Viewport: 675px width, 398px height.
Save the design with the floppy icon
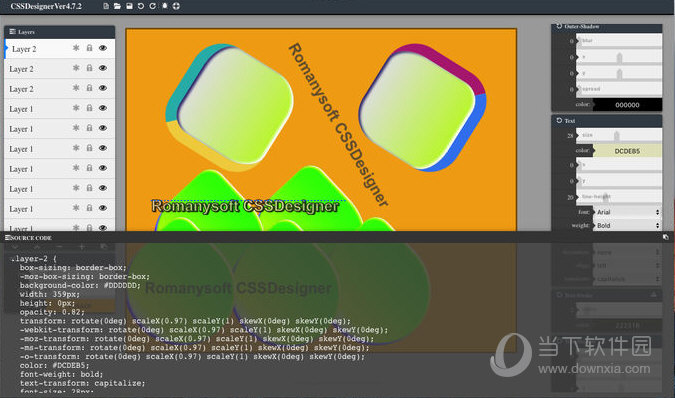point(129,6)
